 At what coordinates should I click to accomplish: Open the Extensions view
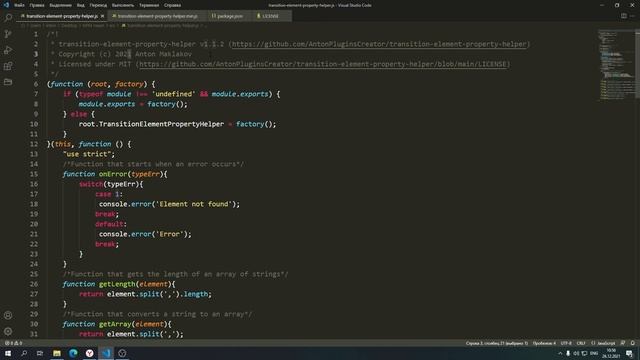[8, 66]
